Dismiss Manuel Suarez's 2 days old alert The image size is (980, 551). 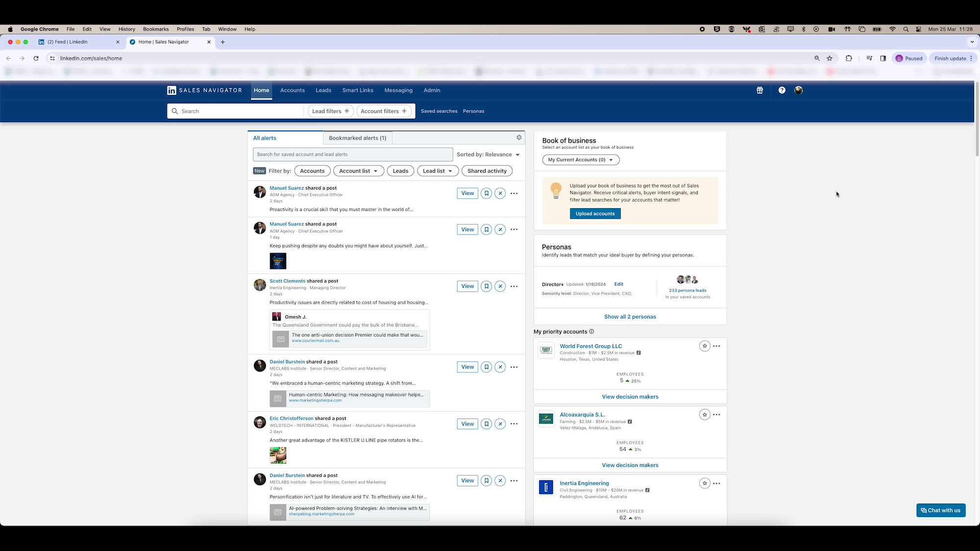500,193
